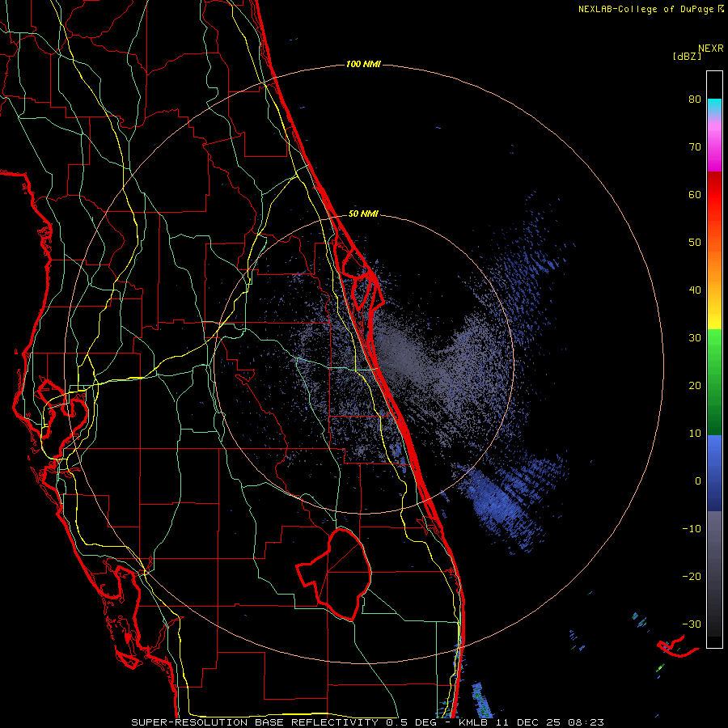Click the blue band on the color bar
728x728 pixels.
[714, 472]
